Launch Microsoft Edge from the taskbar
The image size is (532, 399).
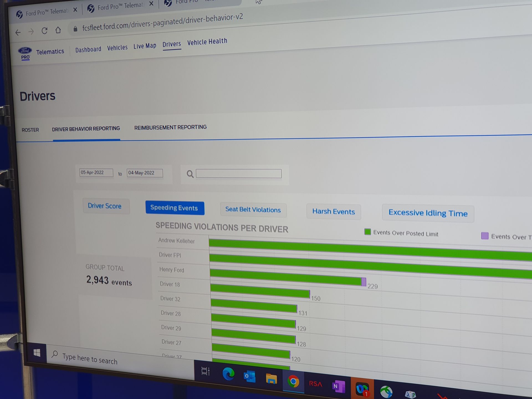tap(228, 374)
